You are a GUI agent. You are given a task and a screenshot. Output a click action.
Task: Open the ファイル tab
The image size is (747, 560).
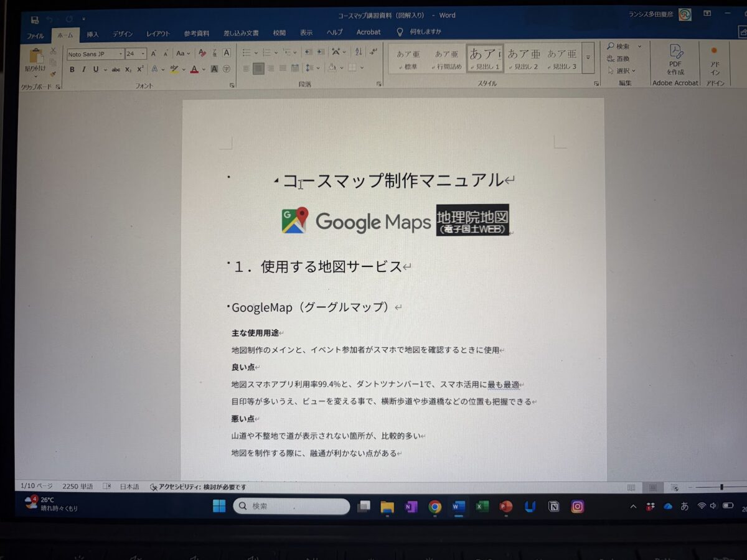point(35,35)
